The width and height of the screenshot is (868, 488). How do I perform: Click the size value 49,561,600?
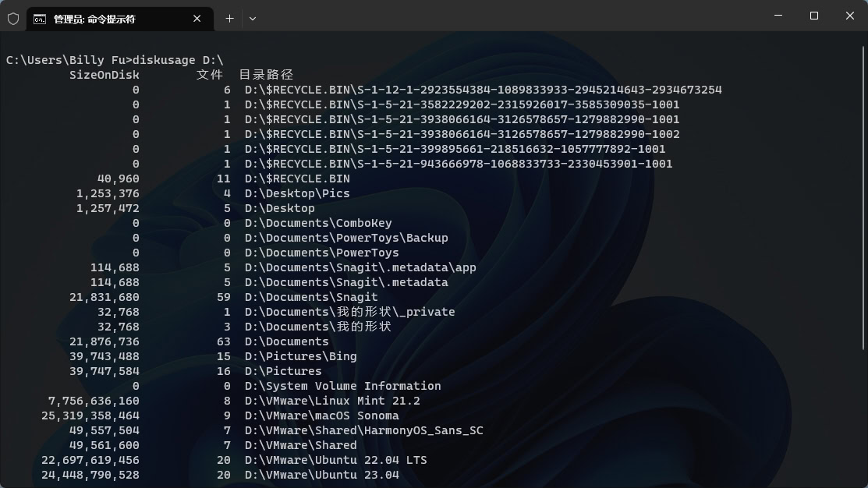(x=105, y=445)
